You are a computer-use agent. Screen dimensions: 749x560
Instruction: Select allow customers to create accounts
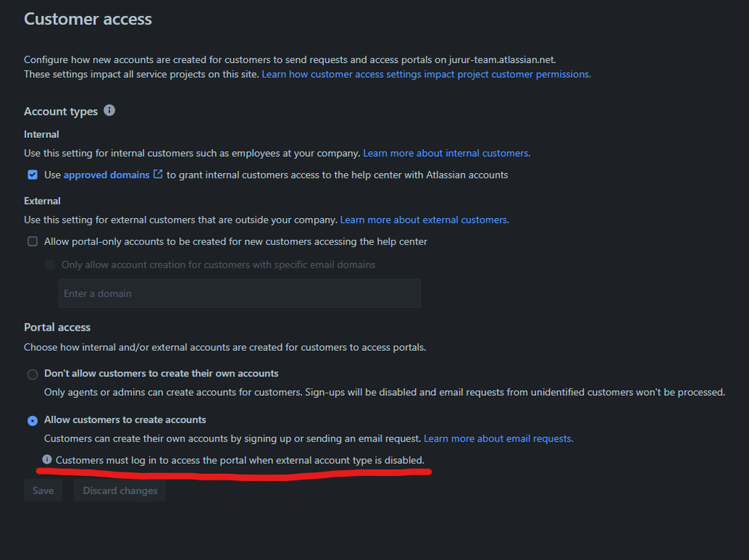[x=32, y=420]
